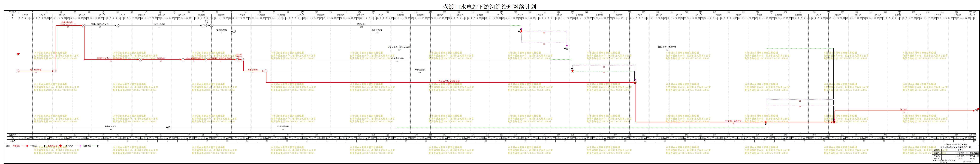Click the activity label 验槽、锚杆钻孔植筋

pos(100,24)
